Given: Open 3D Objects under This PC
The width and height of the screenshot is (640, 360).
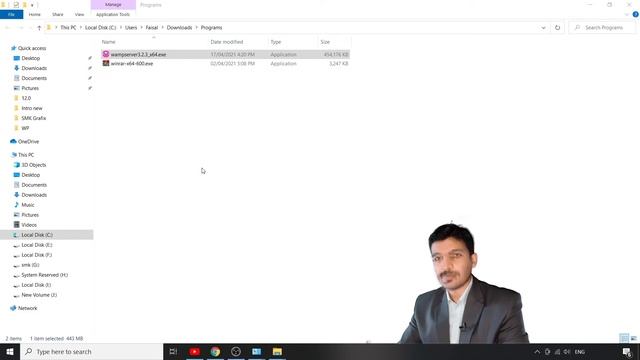Looking at the screenshot, I should pyautogui.click(x=33, y=165).
